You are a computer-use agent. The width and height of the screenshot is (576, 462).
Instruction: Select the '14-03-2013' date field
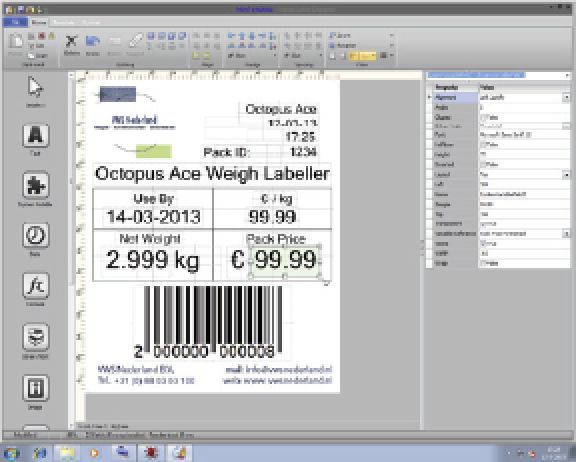click(x=153, y=217)
